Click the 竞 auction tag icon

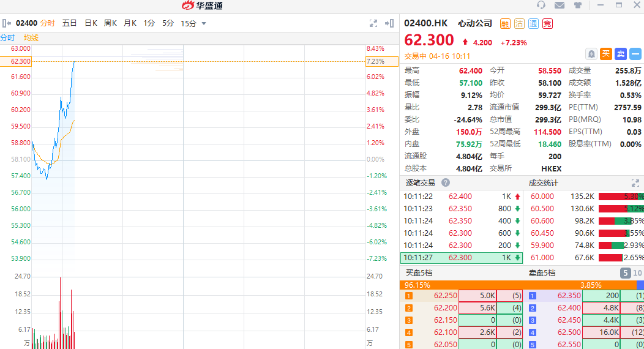tap(547, 23)
